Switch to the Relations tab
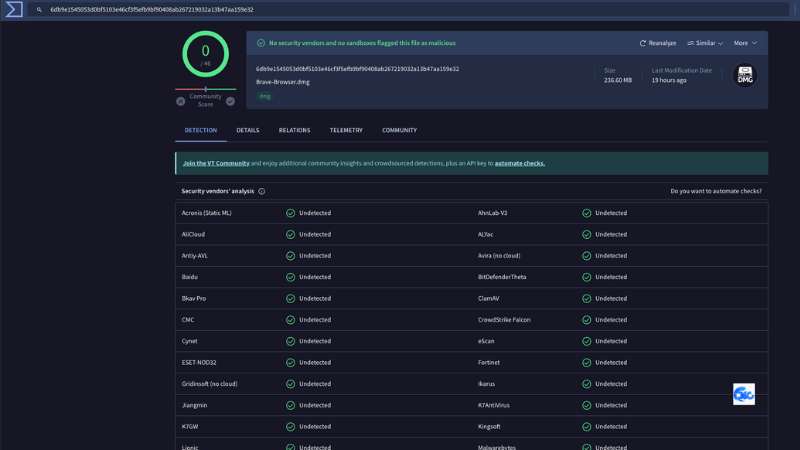Screen dimensions: 800x450 (294, 130)
